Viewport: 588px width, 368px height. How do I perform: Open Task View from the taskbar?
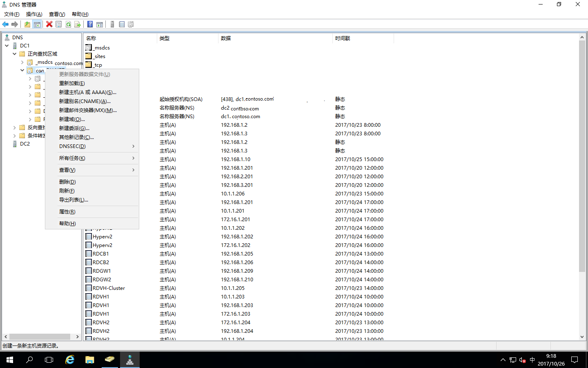pos(49,360)
